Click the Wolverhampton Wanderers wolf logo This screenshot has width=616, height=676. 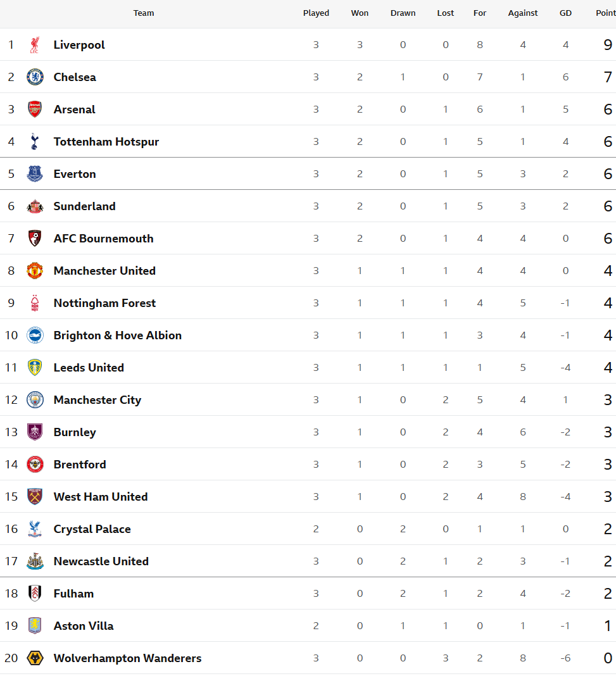(35, 658)
